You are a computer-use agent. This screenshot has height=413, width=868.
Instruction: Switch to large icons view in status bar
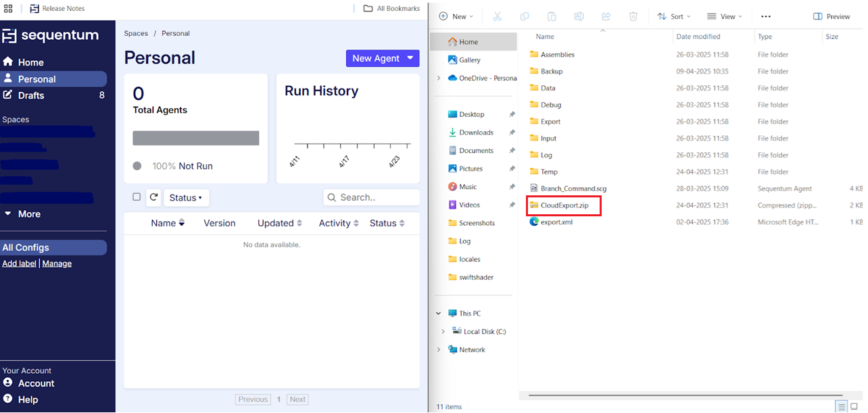coord(854,406)
